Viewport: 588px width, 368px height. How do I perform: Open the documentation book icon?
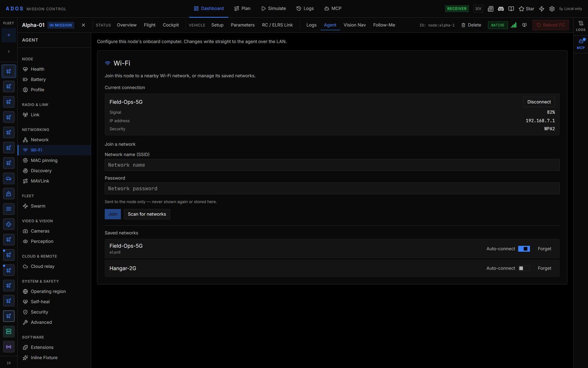click(511, 9)
